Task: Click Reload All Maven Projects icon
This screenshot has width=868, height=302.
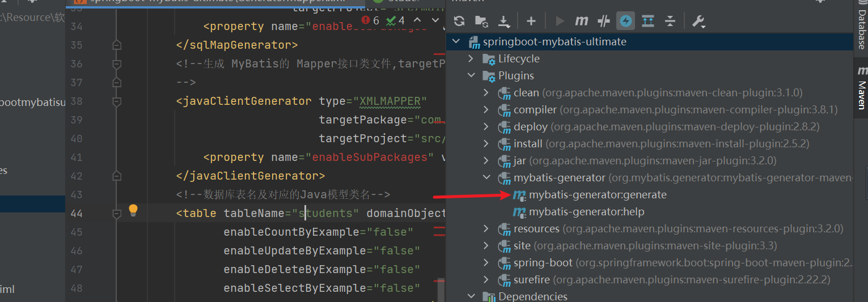Action: click(460, 21)
